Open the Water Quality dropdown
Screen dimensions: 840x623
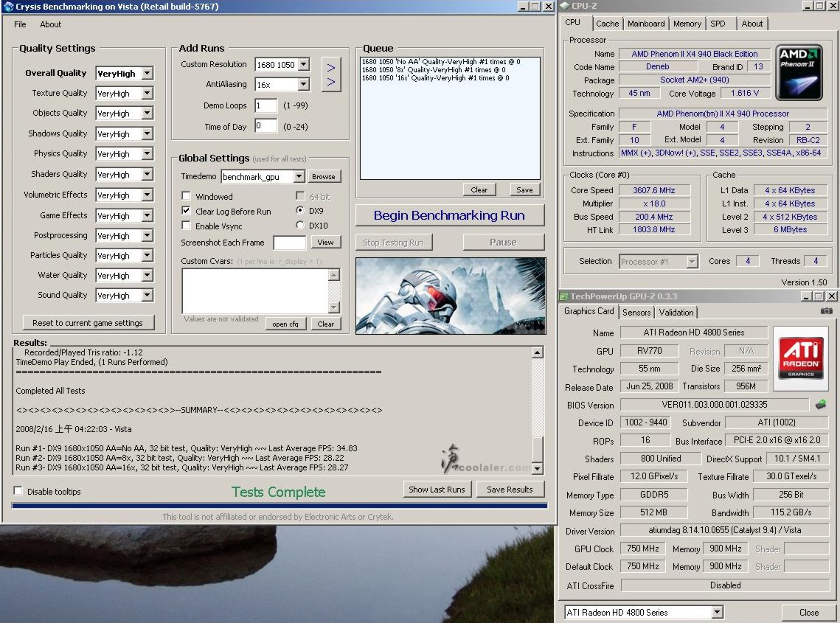click(x=147, y=275)
